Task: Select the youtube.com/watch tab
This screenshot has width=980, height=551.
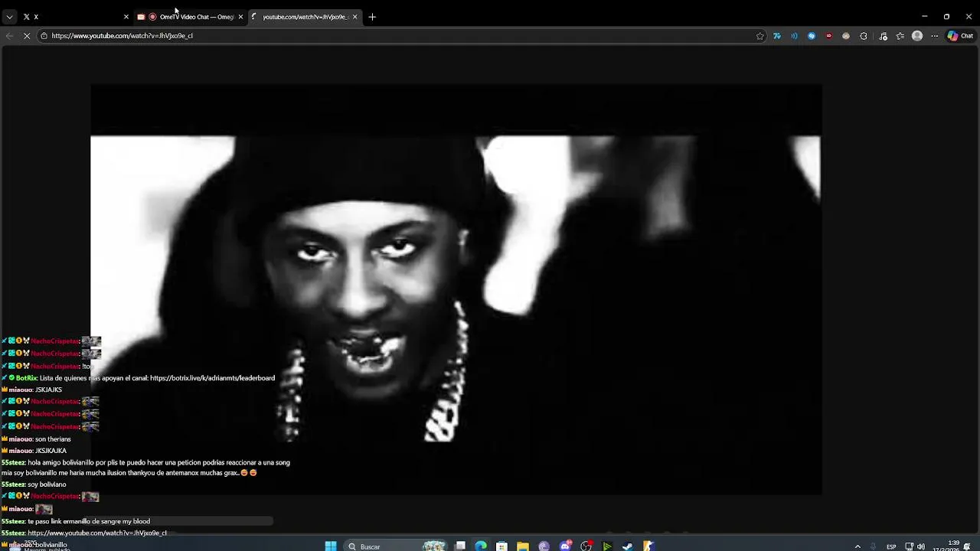Action: tap(305, 17)
